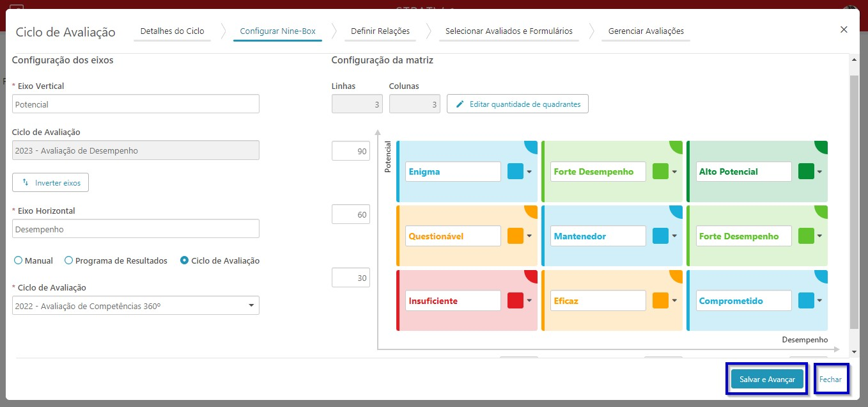This screenshot has height=407, width=868.
Task: Click the Questionável name field
Action: [x=453, y=236]
